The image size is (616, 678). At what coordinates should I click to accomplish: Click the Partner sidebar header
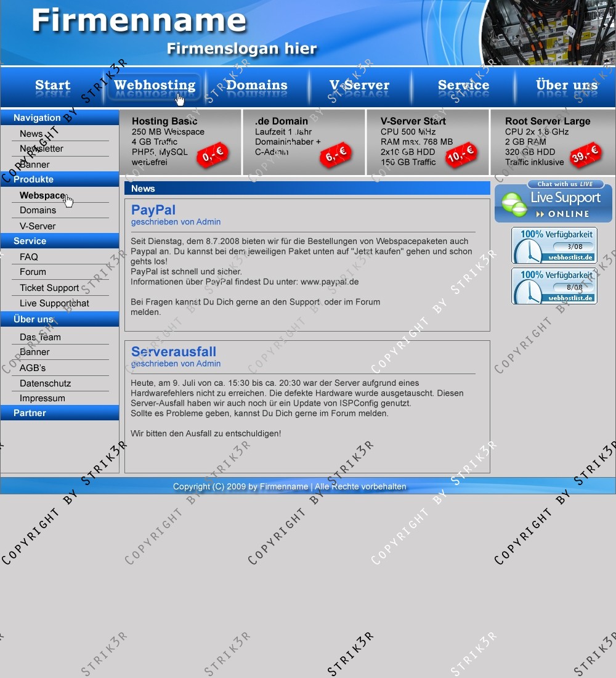[60, 413]
